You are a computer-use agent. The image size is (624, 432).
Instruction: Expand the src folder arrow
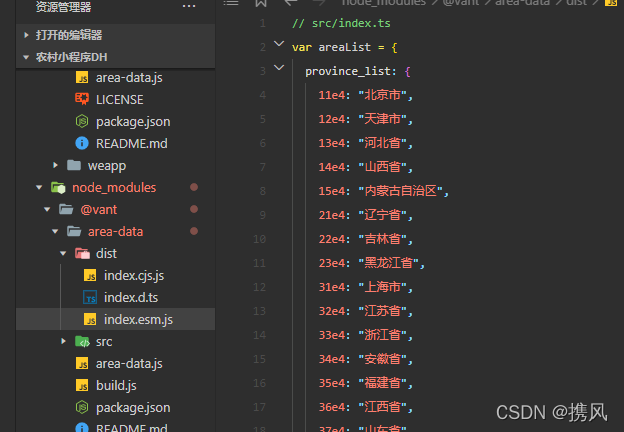[x=63, y=341]
